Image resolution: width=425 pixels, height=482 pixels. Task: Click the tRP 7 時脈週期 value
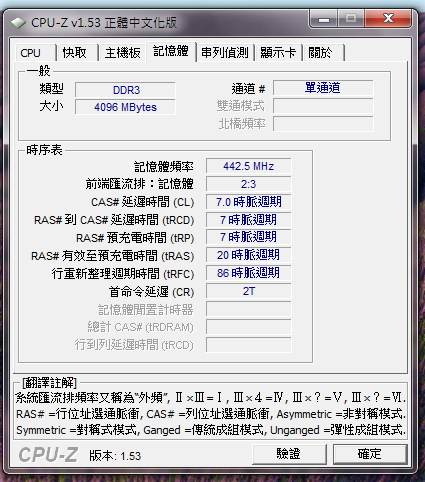pyautogui.click(x=249, y=237)
